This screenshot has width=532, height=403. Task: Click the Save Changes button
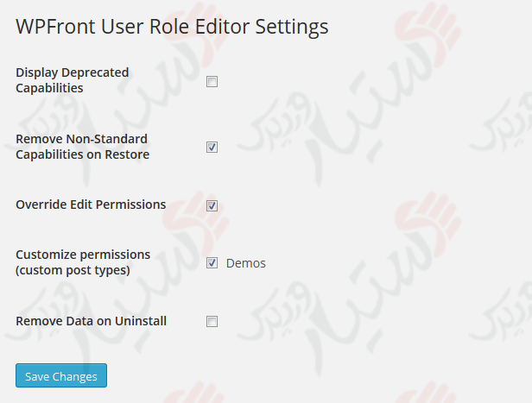pos(61,375)
